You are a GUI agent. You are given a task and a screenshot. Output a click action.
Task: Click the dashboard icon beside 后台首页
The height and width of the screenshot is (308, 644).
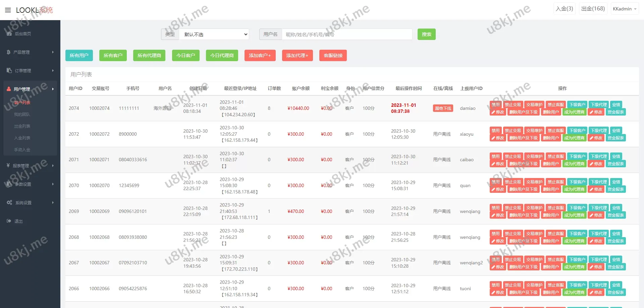9,34
